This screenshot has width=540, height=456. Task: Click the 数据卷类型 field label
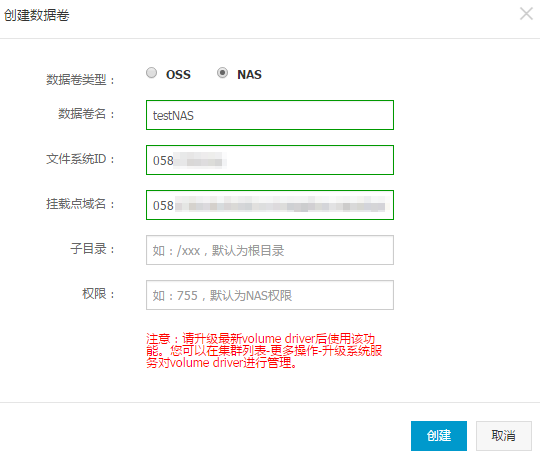[80, 80]
